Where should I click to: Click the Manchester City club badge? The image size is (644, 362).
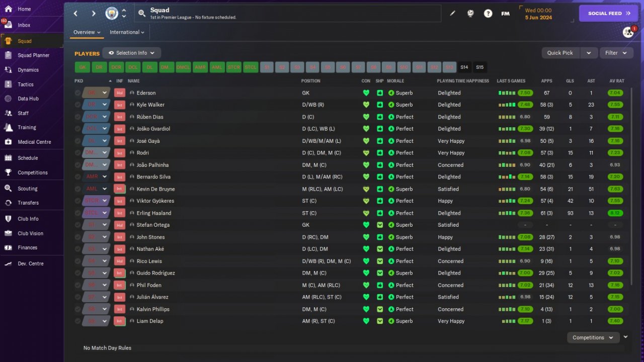(x=112, y=14)
